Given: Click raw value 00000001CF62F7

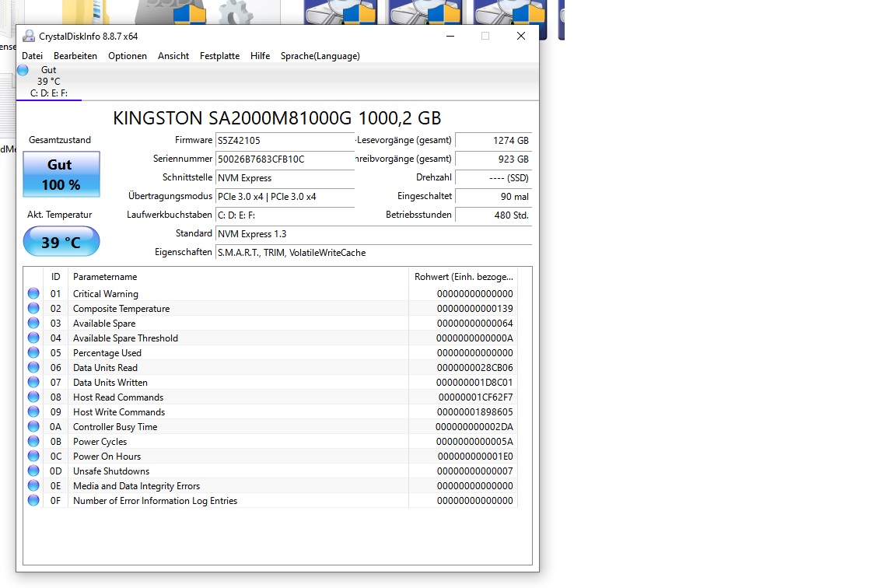Looking at the screenshot, I should point(475,397).
